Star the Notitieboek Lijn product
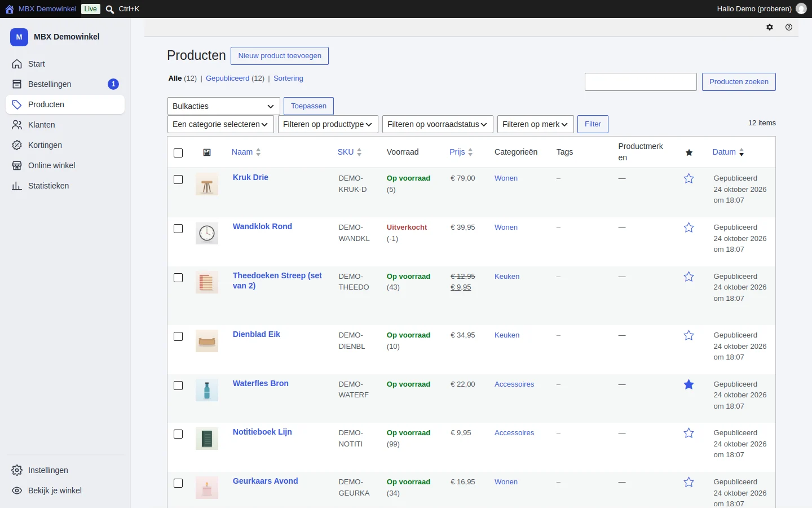 689,433
